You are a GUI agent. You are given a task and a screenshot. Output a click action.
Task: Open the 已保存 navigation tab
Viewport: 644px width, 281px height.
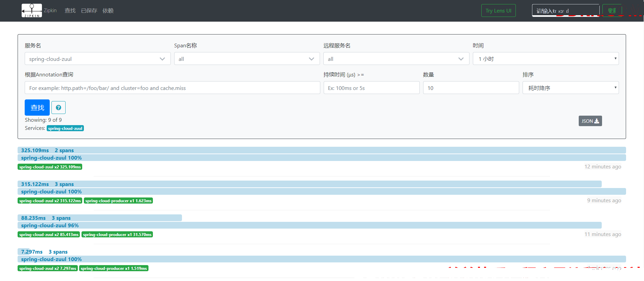point(89,10)
